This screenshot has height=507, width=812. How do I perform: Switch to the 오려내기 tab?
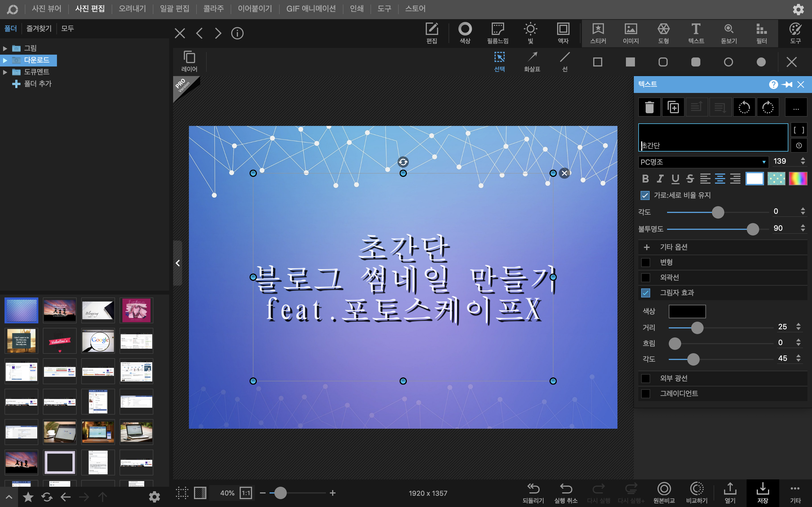(132, 8)
